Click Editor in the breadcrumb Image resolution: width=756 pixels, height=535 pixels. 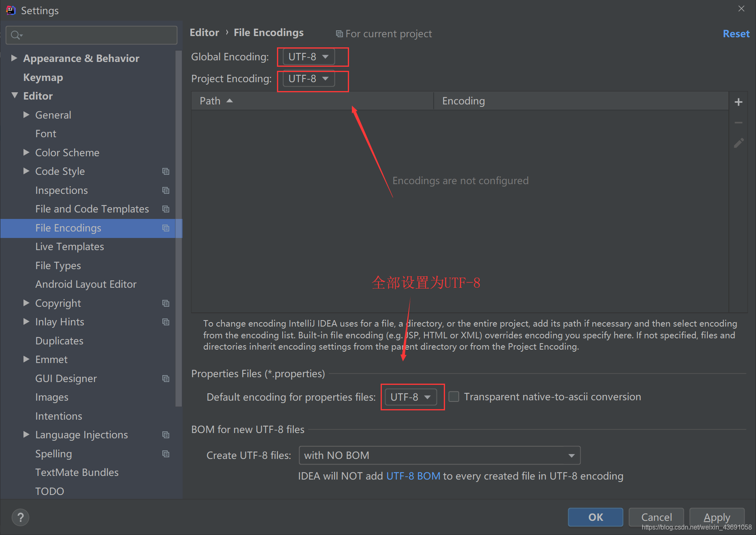[x=204, y=32]
